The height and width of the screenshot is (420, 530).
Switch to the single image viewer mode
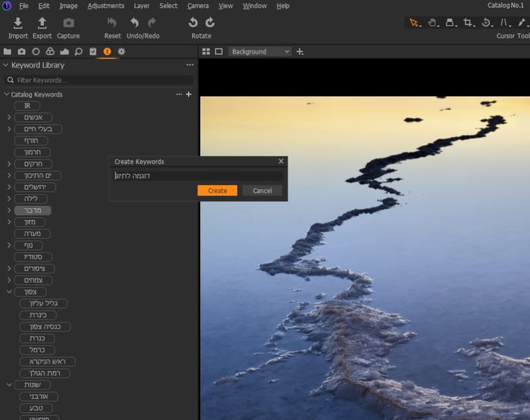point(218,52)
